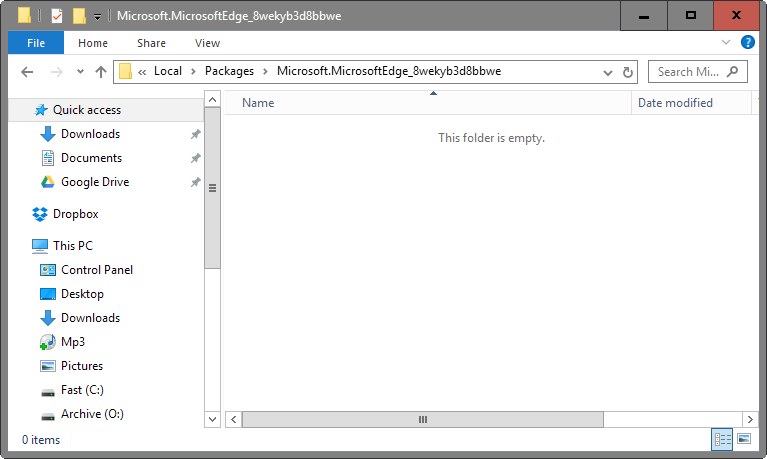This screenshot has width=767, height=459.
Task: Click the folder icon in address bar
Action: [x=126, y=71]
